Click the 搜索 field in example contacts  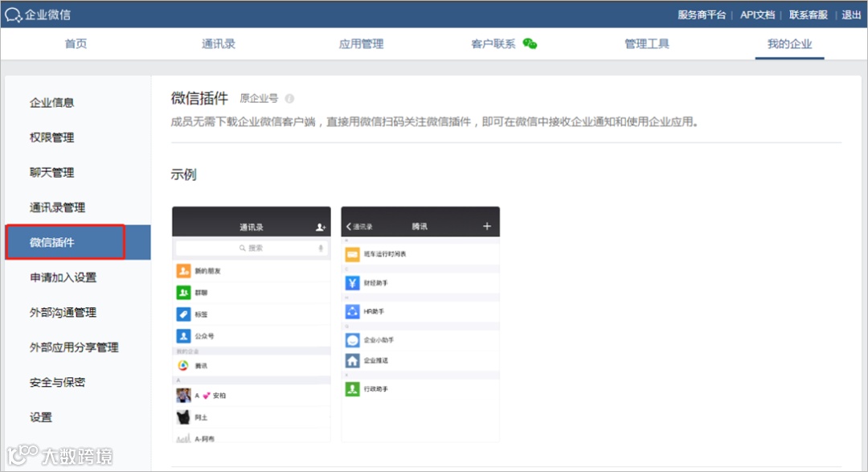pyautogui.click(x=252, y=248)
